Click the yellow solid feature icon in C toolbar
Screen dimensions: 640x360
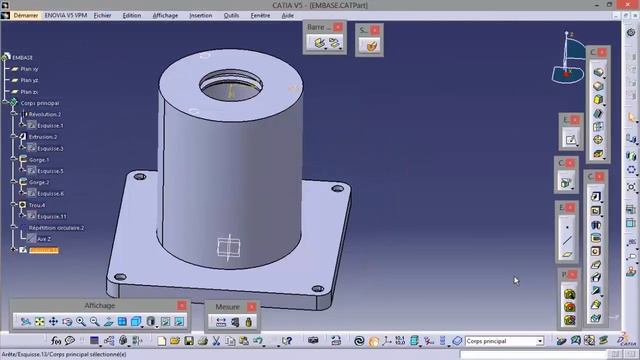[x=598, y=99]
